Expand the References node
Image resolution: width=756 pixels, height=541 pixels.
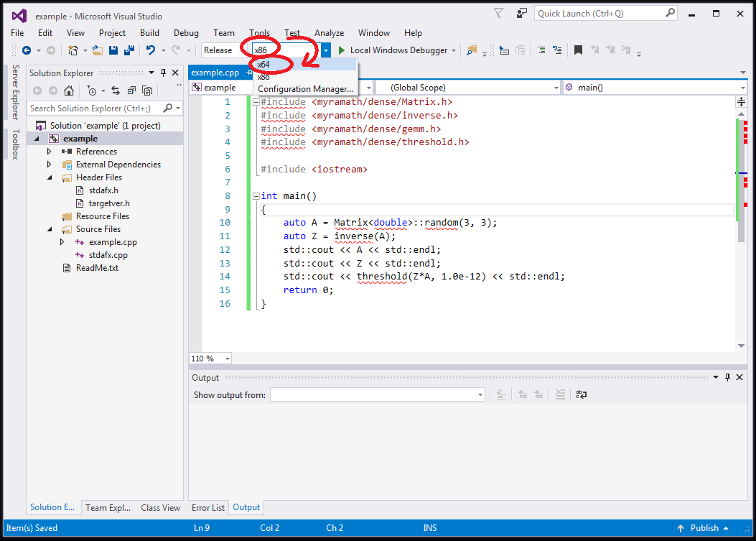[49, 152]
